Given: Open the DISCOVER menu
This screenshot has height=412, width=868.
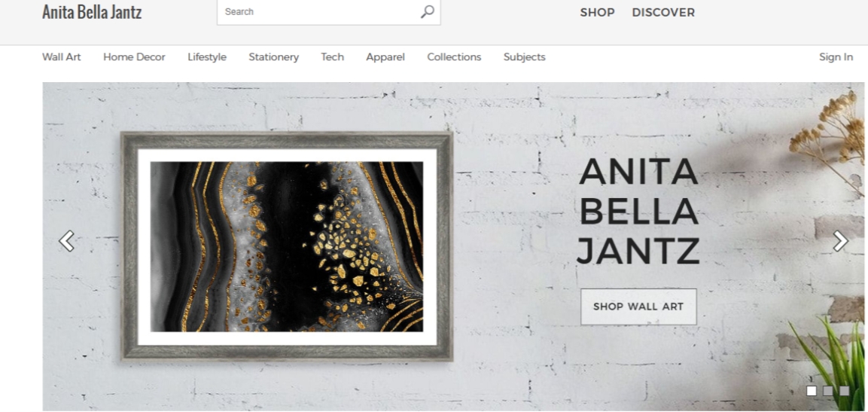Looking at the screenshot, I should point(663,12).
